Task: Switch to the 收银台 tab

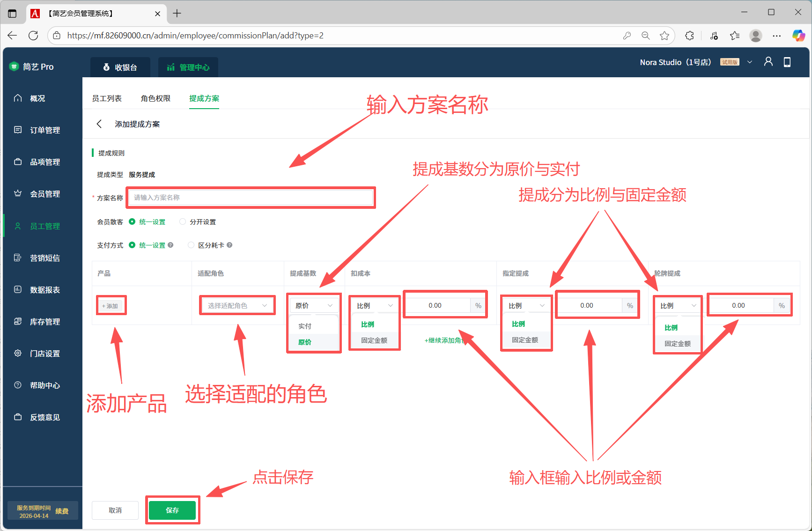Action: 120,67
